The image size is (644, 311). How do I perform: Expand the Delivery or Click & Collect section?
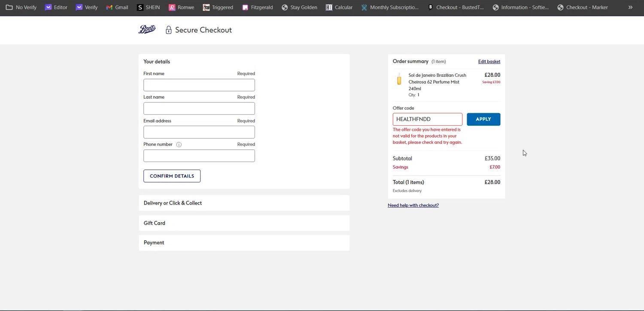pos(244,203)
